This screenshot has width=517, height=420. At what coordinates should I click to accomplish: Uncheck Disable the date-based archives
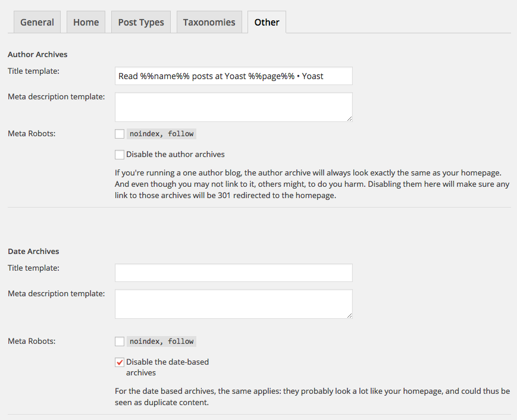(120, 362)
